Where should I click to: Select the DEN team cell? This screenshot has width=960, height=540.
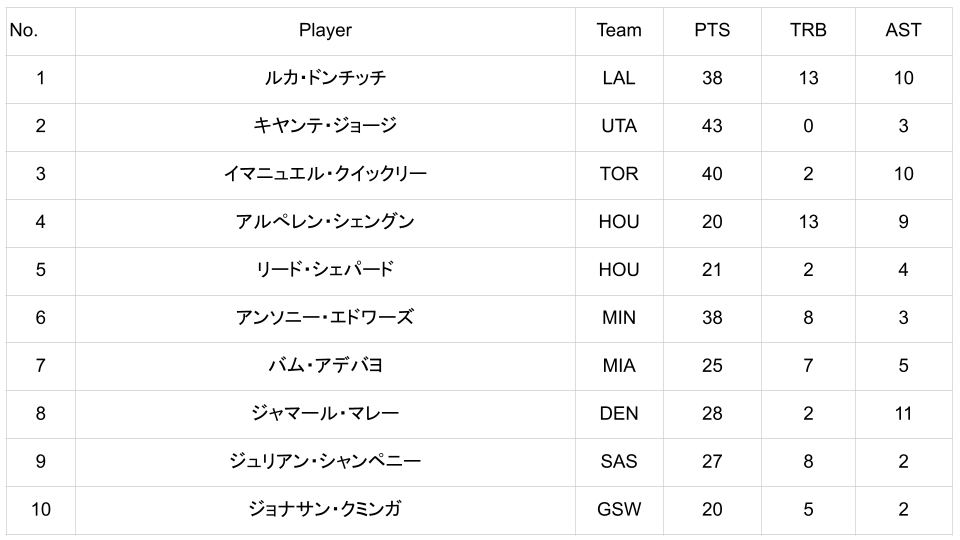coord(619,414)
